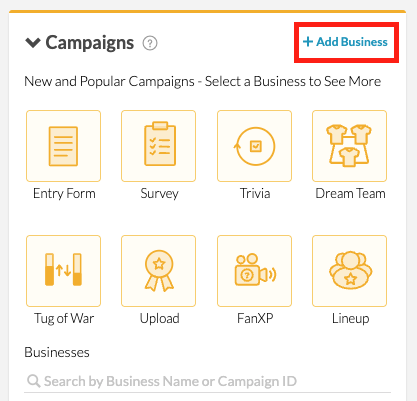Select the Survey clipboard icon
The image size is (417, 401).
159,146
